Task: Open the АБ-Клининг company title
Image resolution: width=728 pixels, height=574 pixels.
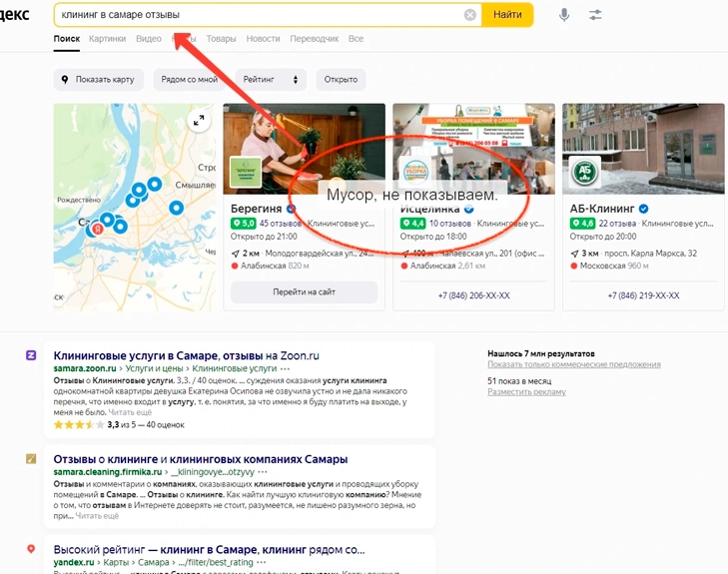Action: coord(602,209)
